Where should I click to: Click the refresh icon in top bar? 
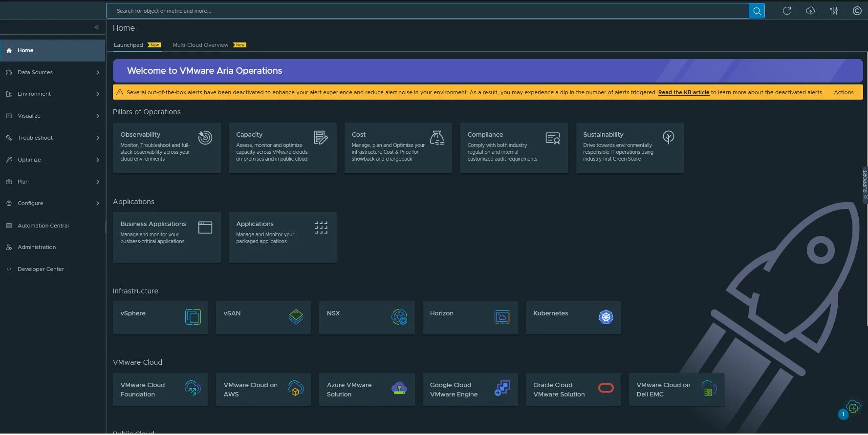coord(787,11)
